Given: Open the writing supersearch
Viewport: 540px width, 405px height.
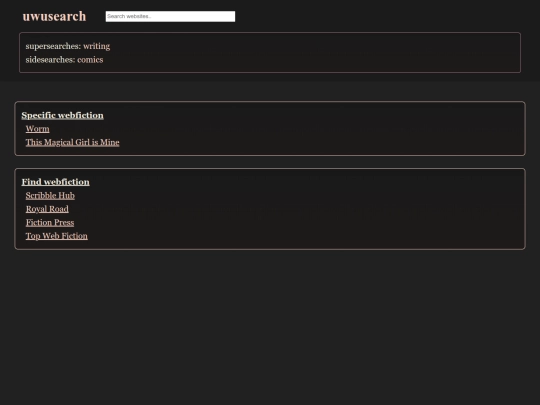Looking at the screenshot, I should [96, 46].
